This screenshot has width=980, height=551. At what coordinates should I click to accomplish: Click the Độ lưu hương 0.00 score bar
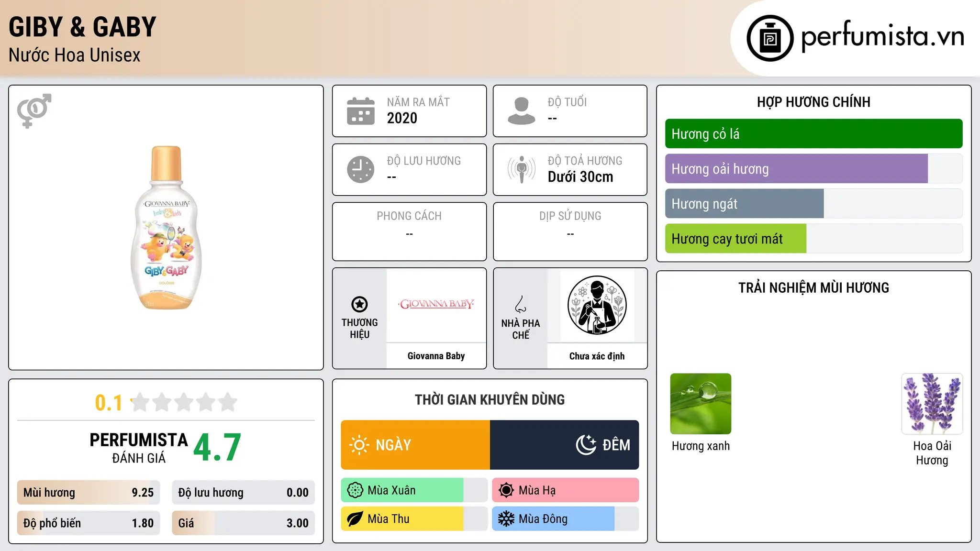click(244, 493)
